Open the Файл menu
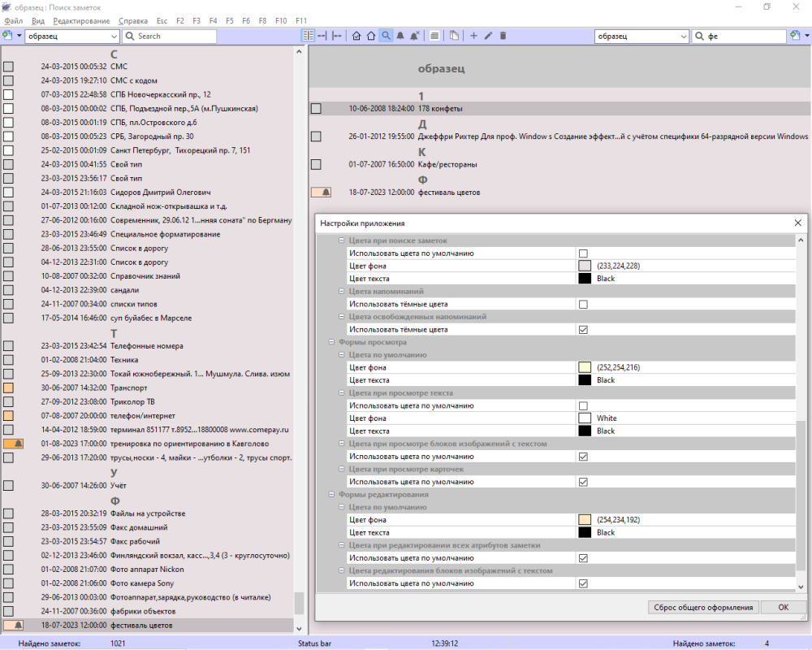This screenshot has width=812, height=650. (13, 19)
